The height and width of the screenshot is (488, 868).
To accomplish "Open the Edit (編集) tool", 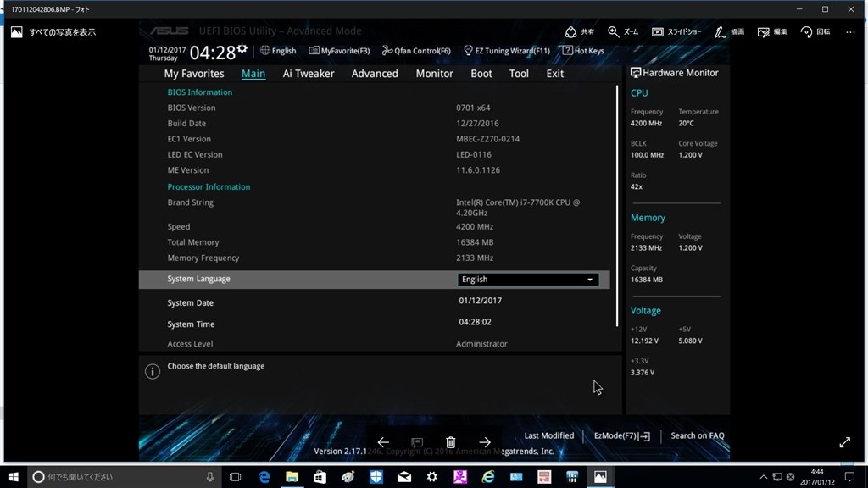I will [771, 31].
